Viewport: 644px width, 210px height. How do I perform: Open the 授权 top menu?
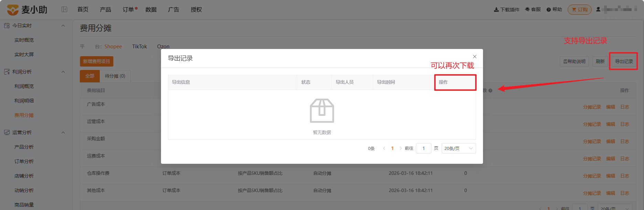click(x=196, y=10)
